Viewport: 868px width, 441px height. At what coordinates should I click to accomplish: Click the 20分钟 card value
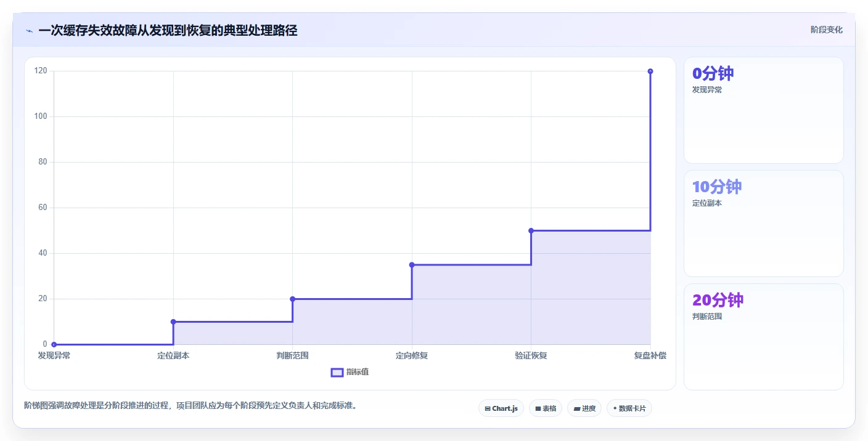pos(718,300)
